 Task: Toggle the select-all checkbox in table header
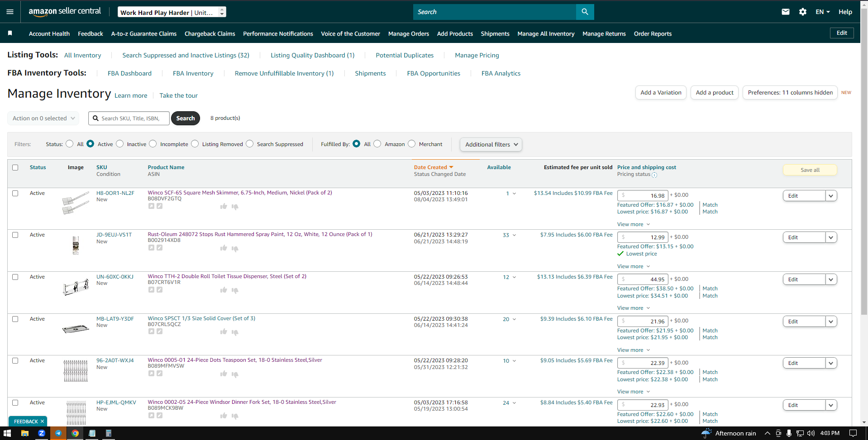(15, 167)
